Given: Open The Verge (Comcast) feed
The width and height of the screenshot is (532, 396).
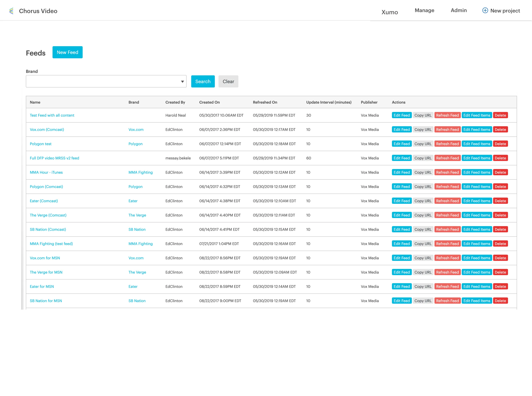Looking at the screenshot, I should (x=48, y=215).
